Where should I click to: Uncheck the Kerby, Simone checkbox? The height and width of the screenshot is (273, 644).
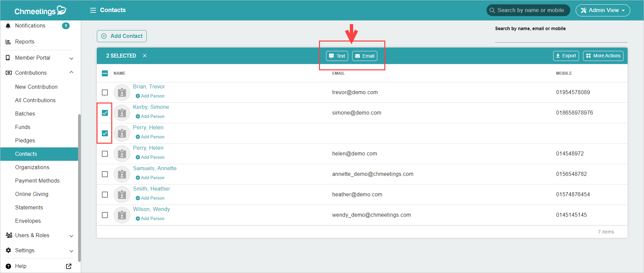105,113
